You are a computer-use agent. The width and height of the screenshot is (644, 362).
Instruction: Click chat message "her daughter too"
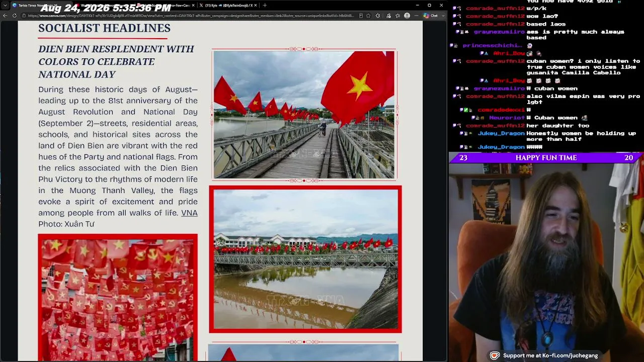tap(557, 126)
